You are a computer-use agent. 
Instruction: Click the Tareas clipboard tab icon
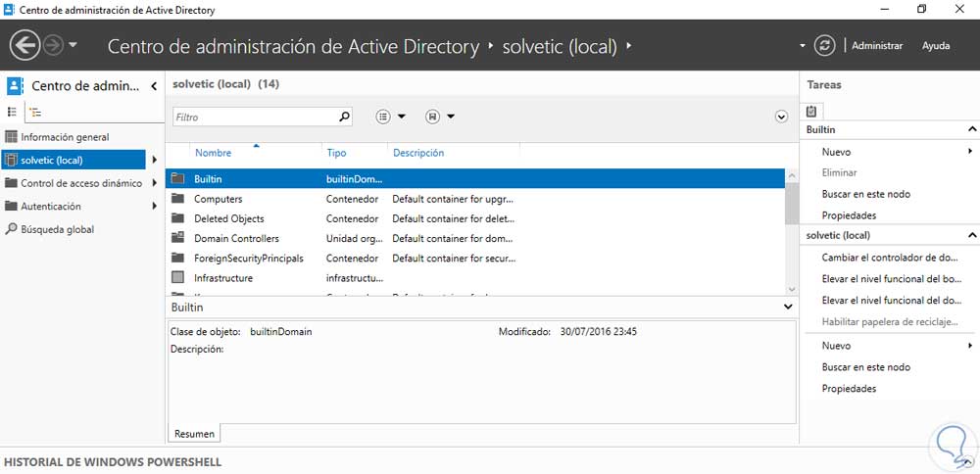(x=811, y=112)
